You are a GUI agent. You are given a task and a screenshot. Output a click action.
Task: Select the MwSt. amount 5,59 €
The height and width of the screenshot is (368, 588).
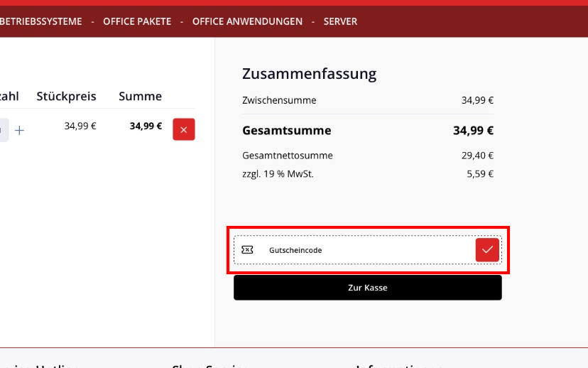(x=479, y=173)
